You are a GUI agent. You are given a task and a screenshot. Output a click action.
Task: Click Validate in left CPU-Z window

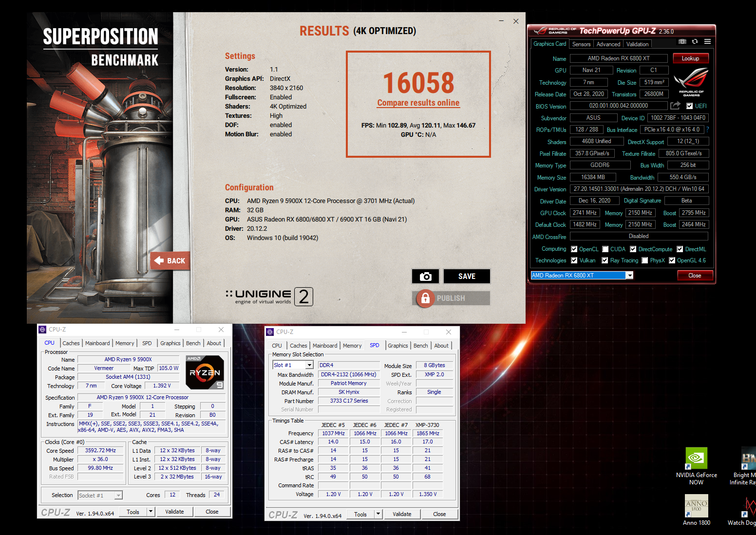pos(174,512)
